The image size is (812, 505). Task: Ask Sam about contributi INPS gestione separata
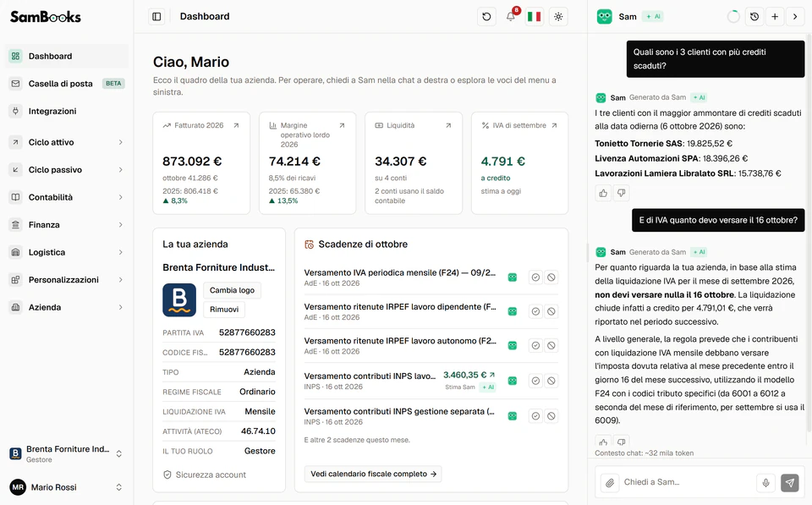[x=513, y=416]
